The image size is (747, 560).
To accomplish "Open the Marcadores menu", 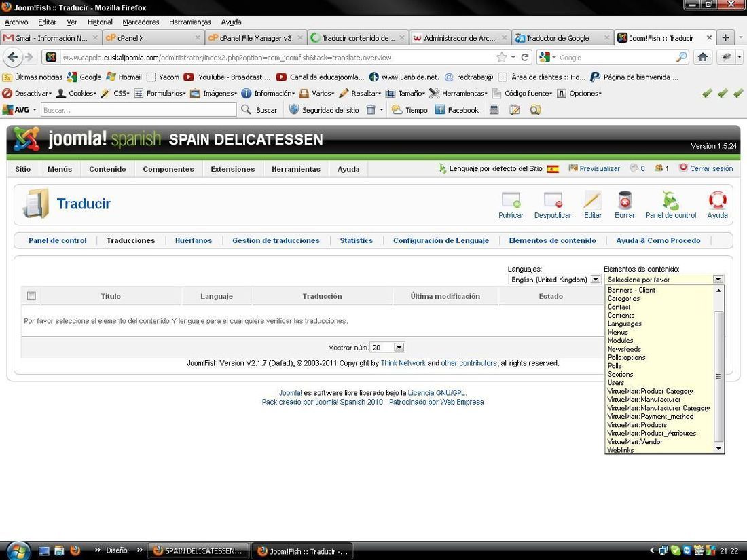I will [141, 22].
